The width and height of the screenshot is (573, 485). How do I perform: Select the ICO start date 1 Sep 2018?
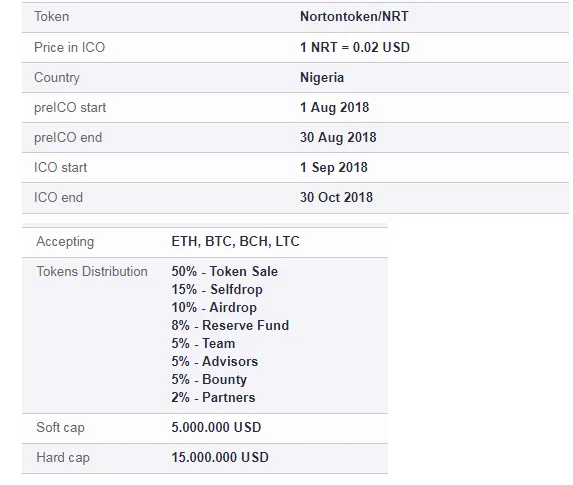(334, 167)
